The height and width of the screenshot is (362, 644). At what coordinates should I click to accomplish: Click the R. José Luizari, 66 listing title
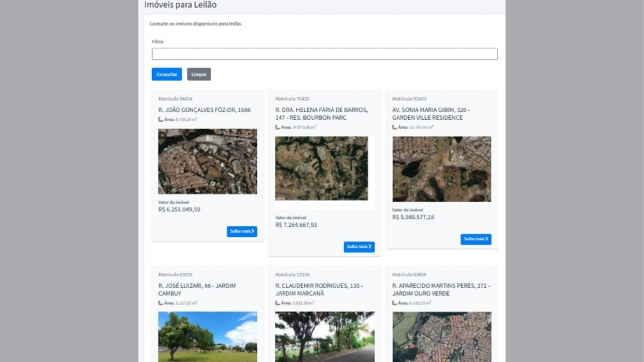point(197,289)
